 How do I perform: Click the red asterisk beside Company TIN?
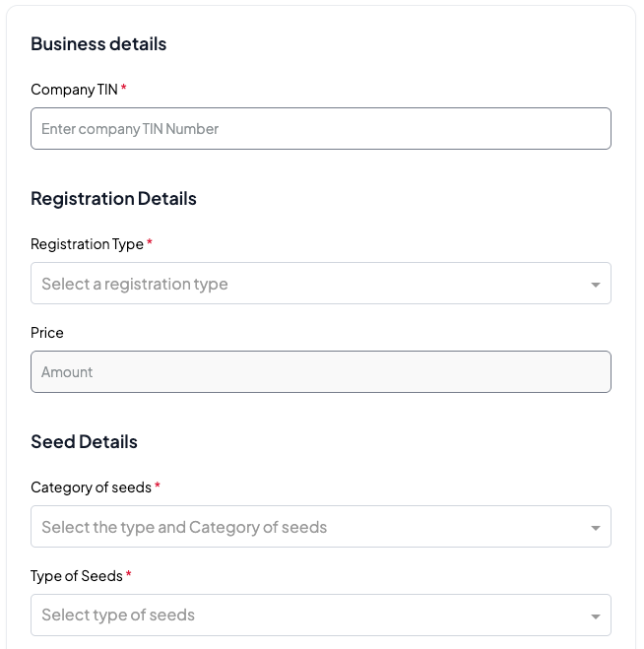point(124,89)
